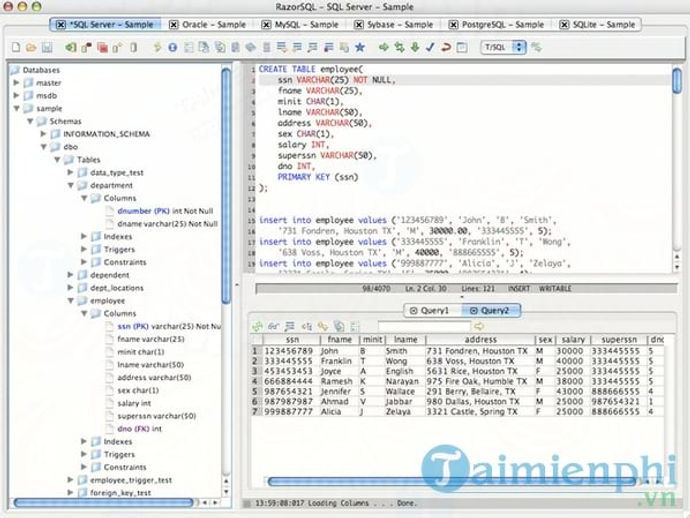Click the green refresh icon in results toolbar

click(x=257, y=326)
